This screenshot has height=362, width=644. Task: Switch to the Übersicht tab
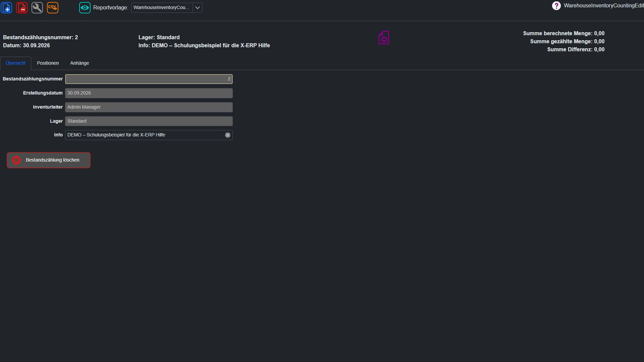pyautogui.click(x=15, y=63)
